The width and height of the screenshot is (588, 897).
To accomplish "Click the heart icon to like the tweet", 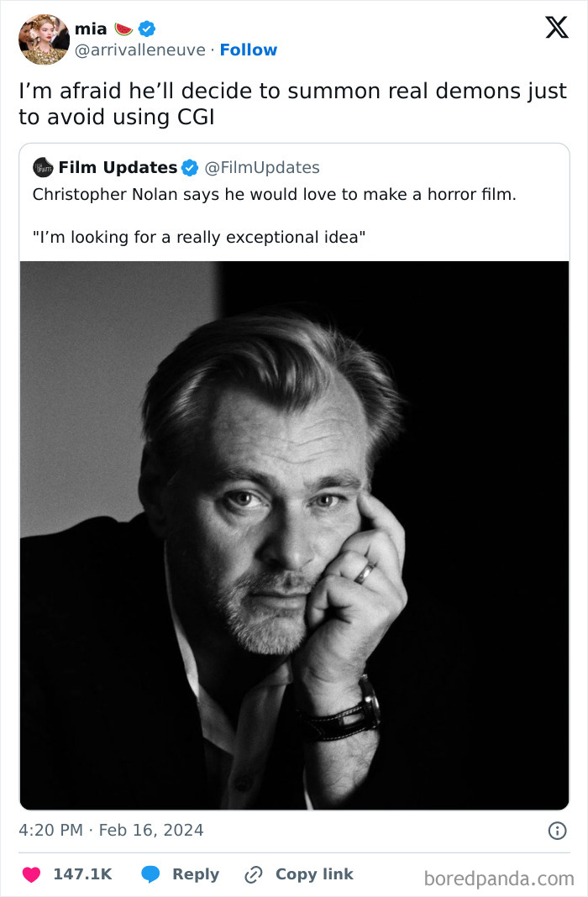I will [31, 874].
